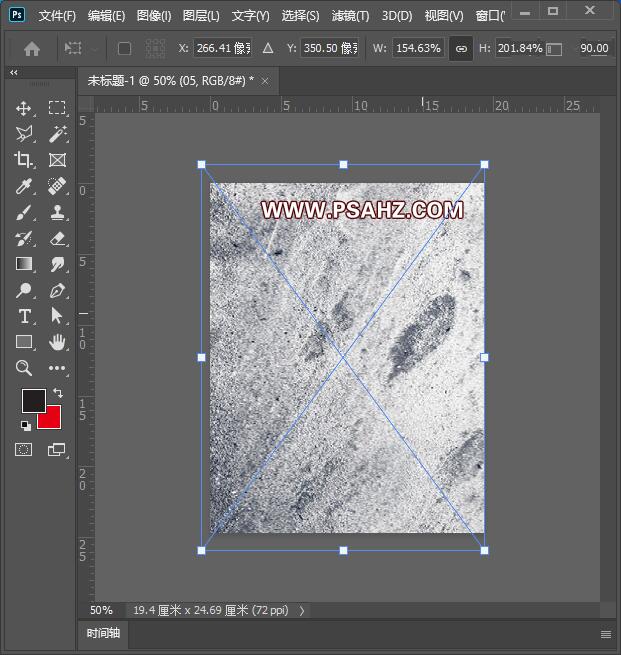The height and width of the screenshot is (655, 621).
Task: Select the Eyedropper tool
Action: click(x=23, y=186)
